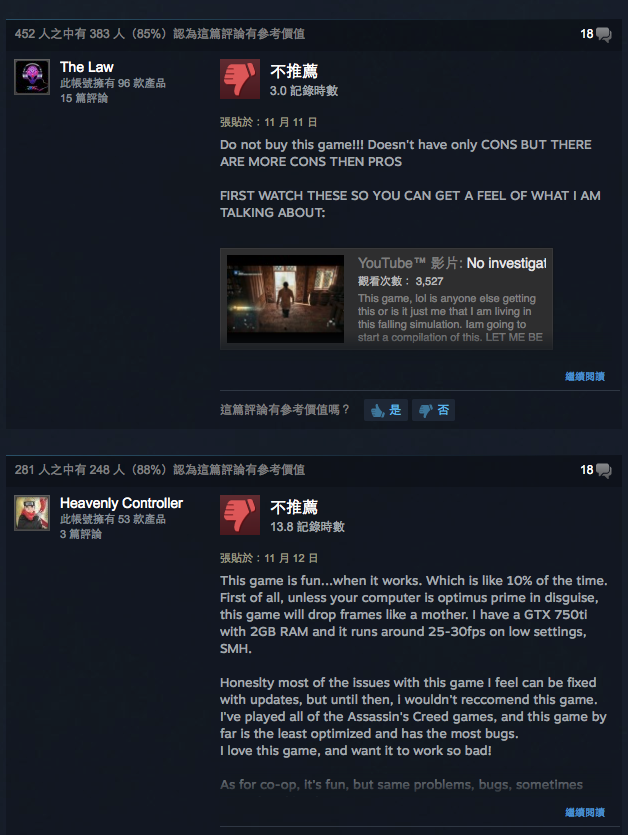Click the comment bubble icon on Heavenly Controller's review
Viewport: 628px width, 835px height.
[603, 470]
